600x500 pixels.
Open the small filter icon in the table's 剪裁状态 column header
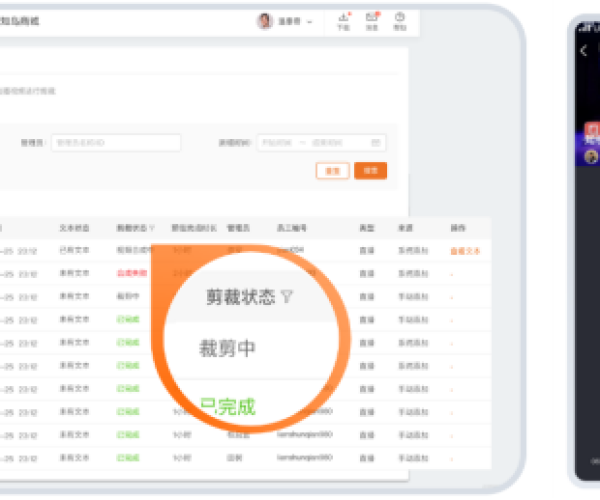[x=152, y=228]
